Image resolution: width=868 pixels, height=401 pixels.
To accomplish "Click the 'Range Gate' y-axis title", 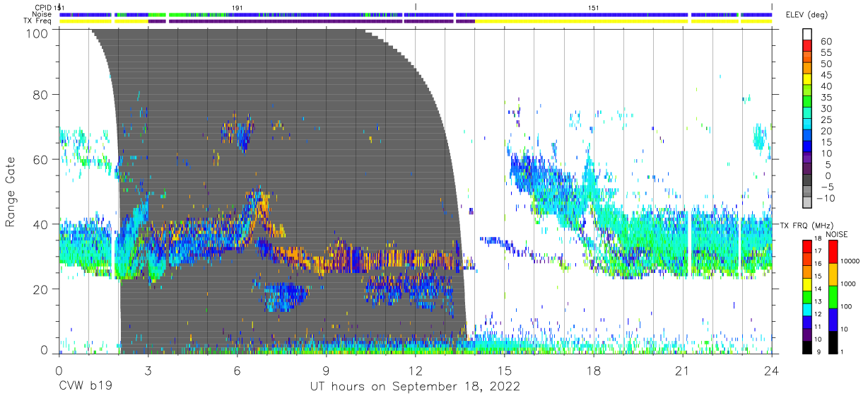I will tap(11, 191).
